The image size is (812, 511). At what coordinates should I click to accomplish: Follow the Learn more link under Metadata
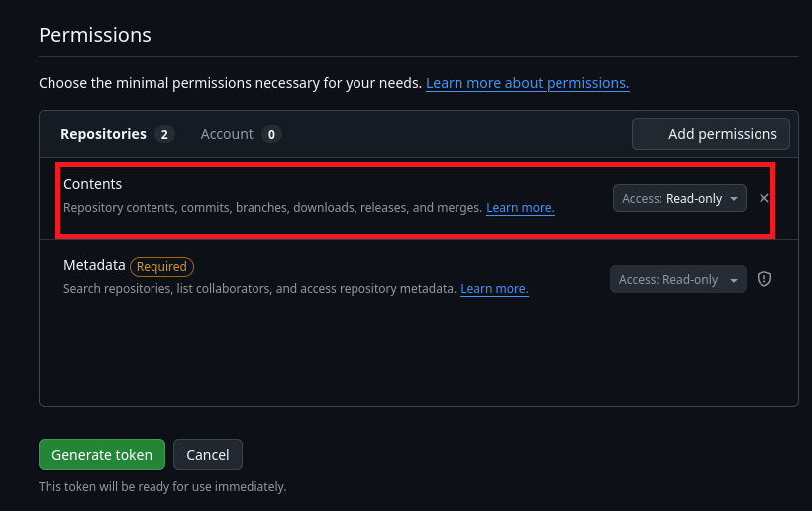pos(494,289)
